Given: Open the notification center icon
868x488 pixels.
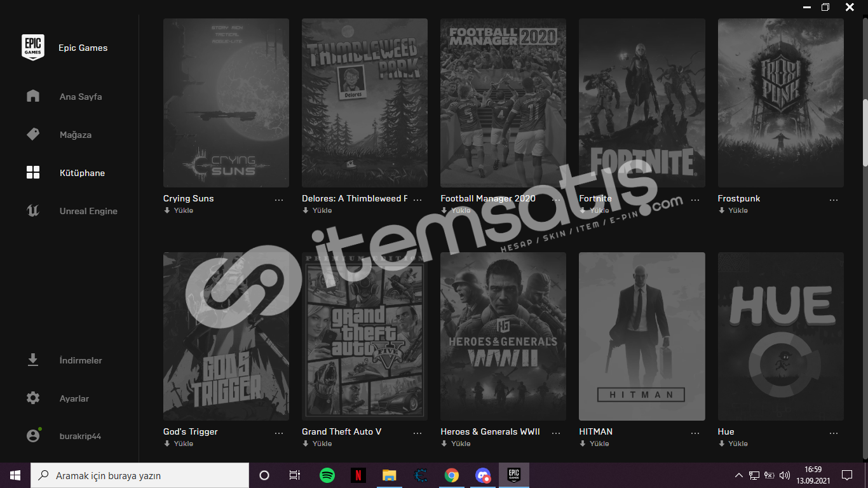Looking at the screenshot, I should [846, 475].
